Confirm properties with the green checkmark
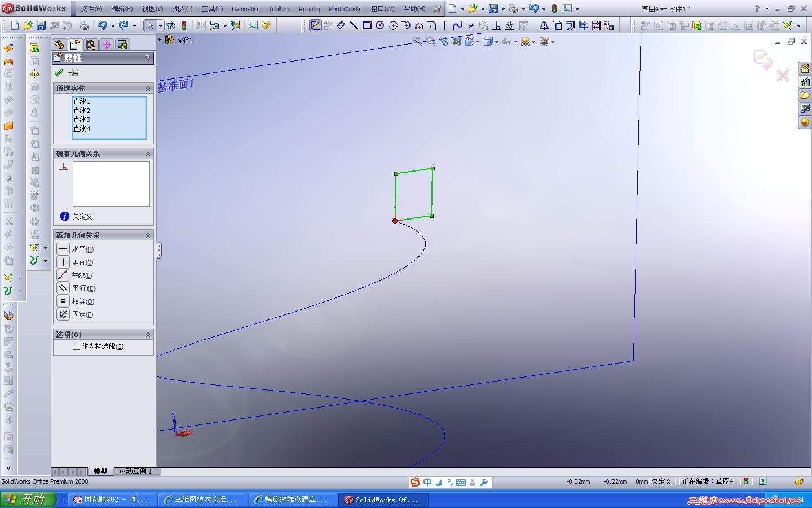812x508 pixels. [x=59, y=73]
